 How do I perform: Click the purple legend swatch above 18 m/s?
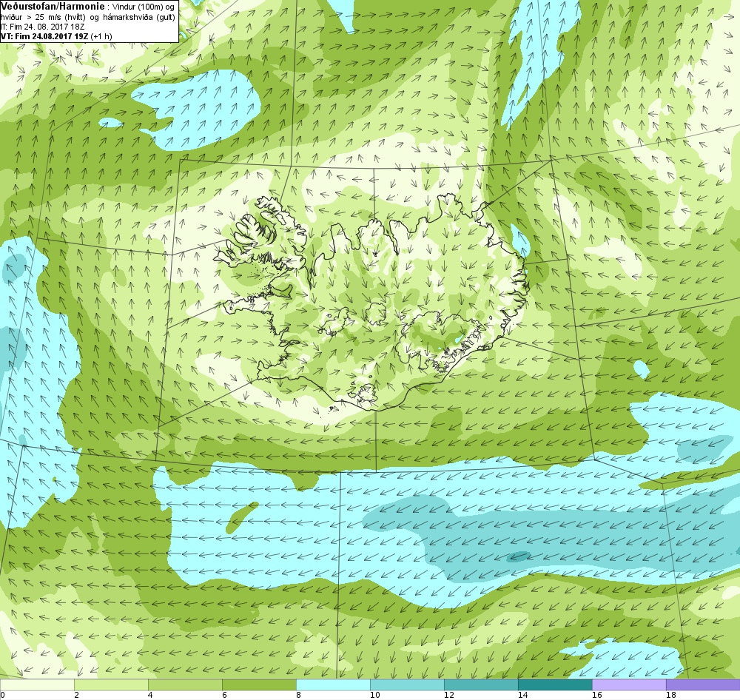(703, 685)
